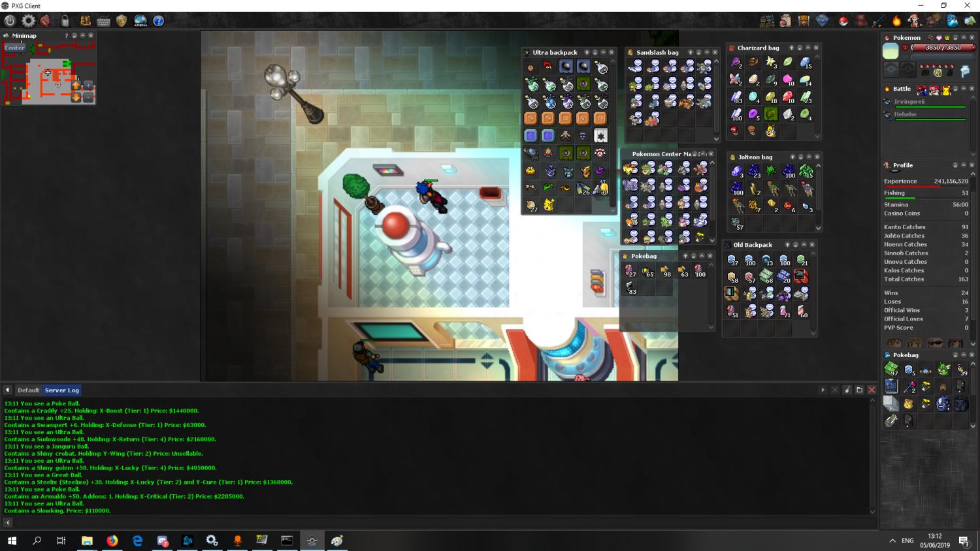
Task: Collapse the Battle panel
Action: pos(964,89)
